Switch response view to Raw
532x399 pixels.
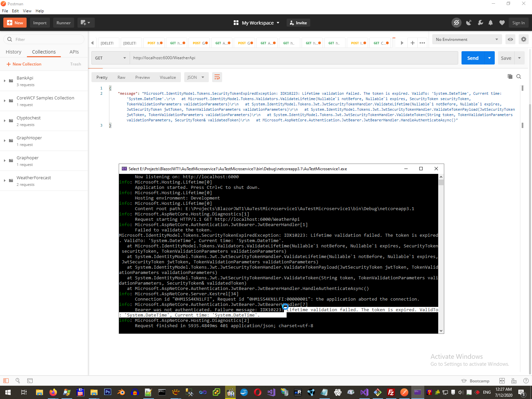tap(121, 77)
